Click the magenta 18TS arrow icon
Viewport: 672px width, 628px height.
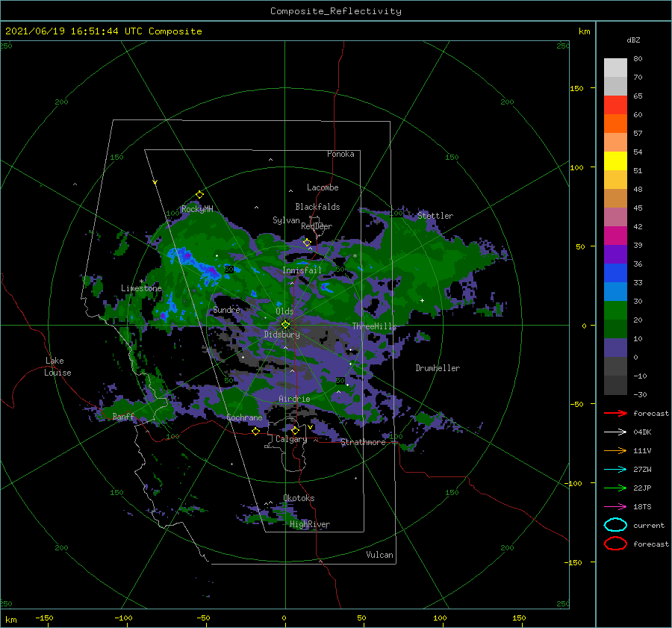tap(615, 507)
